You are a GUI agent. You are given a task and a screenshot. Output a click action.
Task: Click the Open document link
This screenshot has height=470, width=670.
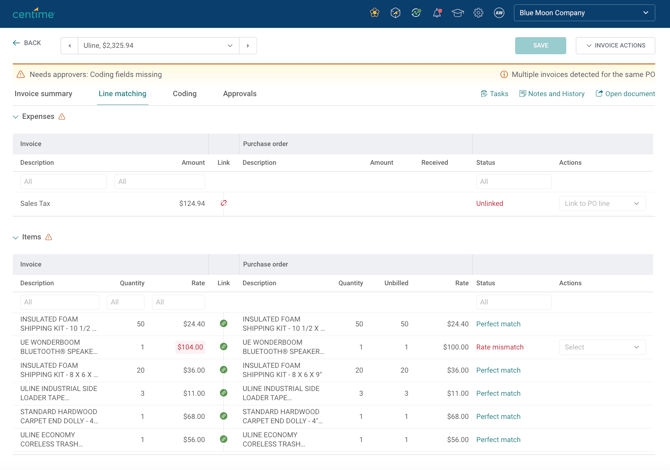point(625,94)
